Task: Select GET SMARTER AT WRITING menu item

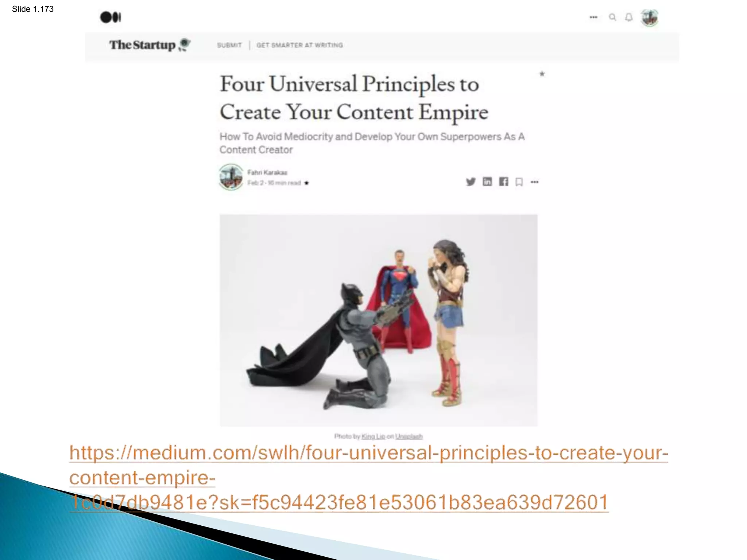Action: tap(299, 45)
